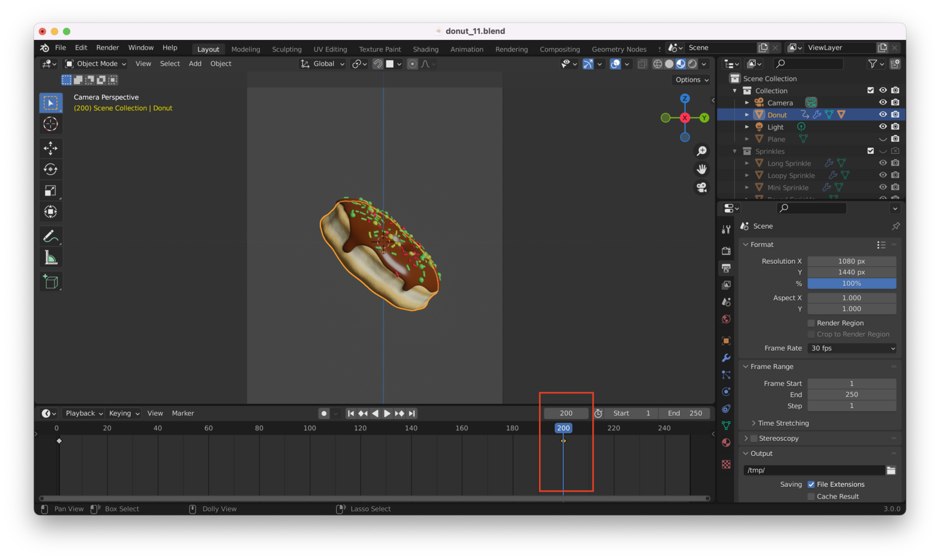Open the Modifier properties wrench tab
The width and height of the screenshot is (940, 560).
(726, 358)
